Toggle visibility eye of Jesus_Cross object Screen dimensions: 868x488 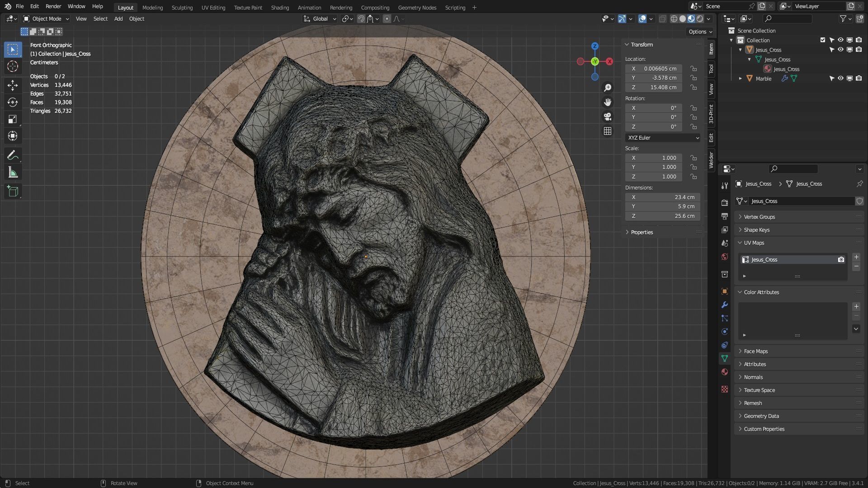pos(840,50)
